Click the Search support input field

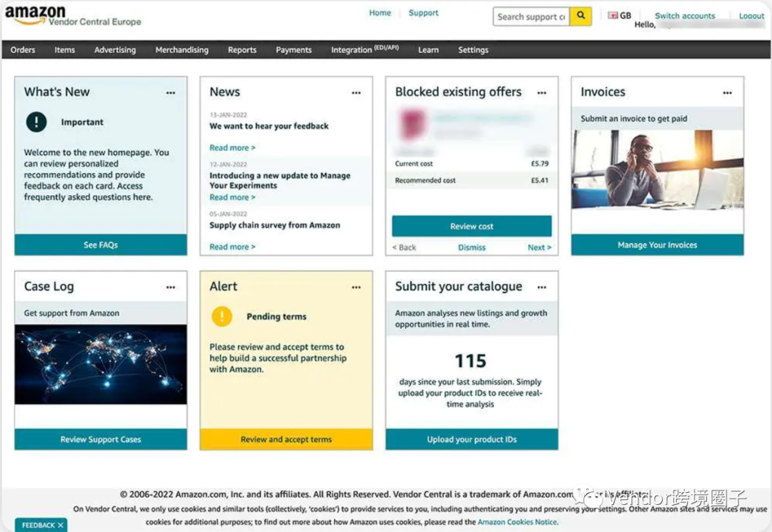[x=531, y=16]
